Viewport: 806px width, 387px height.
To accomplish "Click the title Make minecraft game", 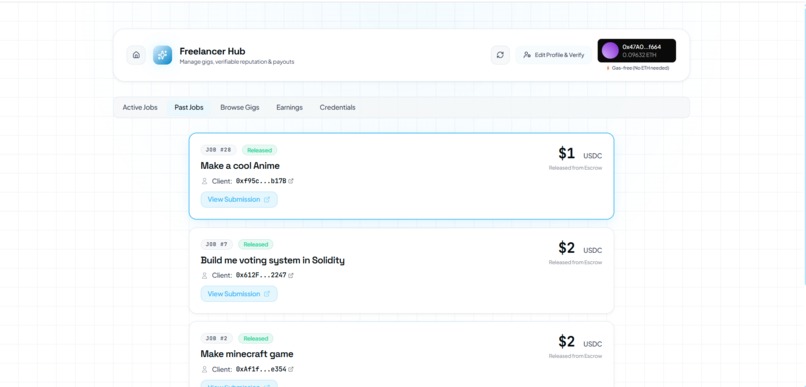I will [x=247, y=354].
